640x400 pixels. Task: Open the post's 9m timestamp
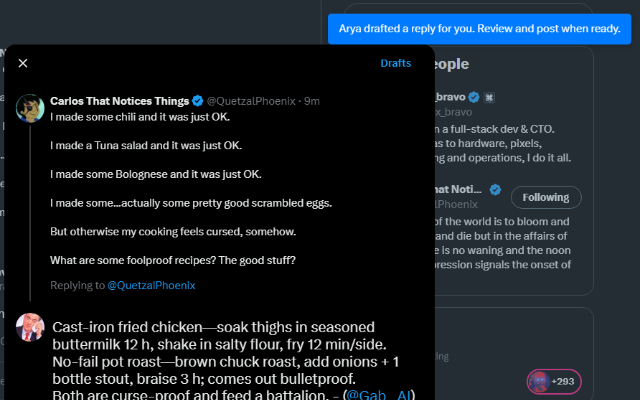click(312, 100)
